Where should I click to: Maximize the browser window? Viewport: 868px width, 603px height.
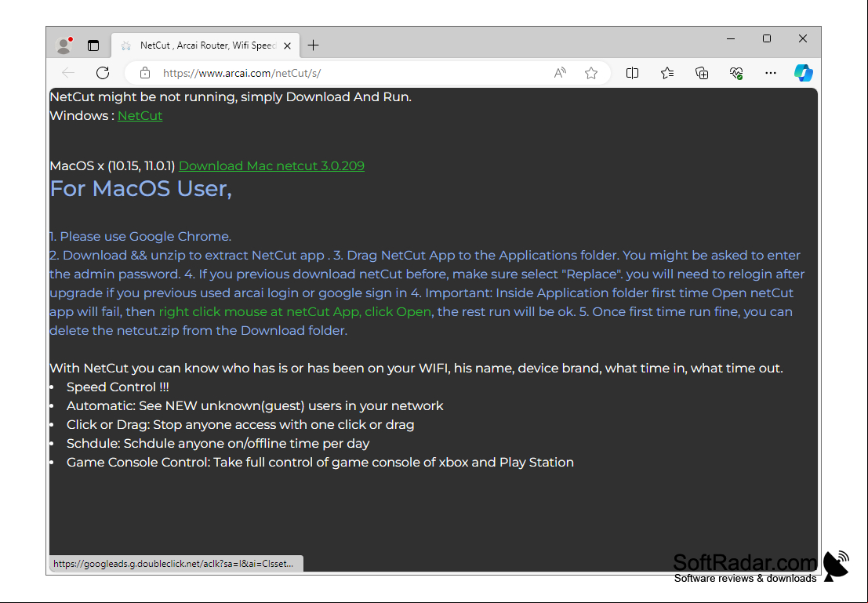tap(767, 38)
